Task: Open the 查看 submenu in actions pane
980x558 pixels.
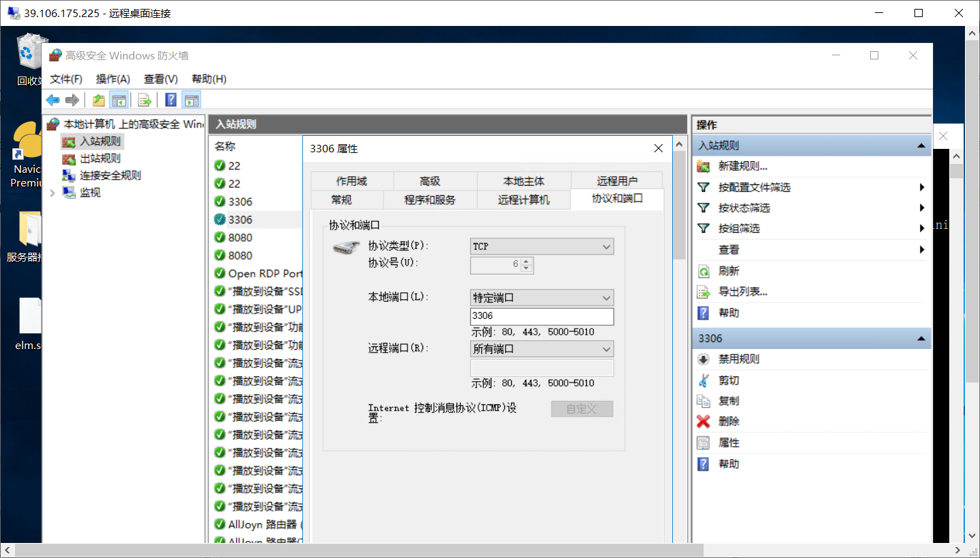Action: 729,250
